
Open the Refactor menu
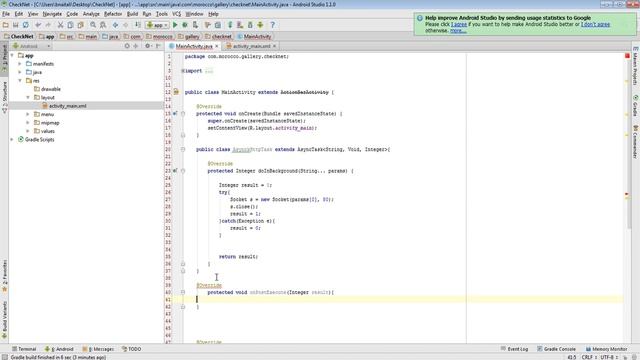[113, 14]
